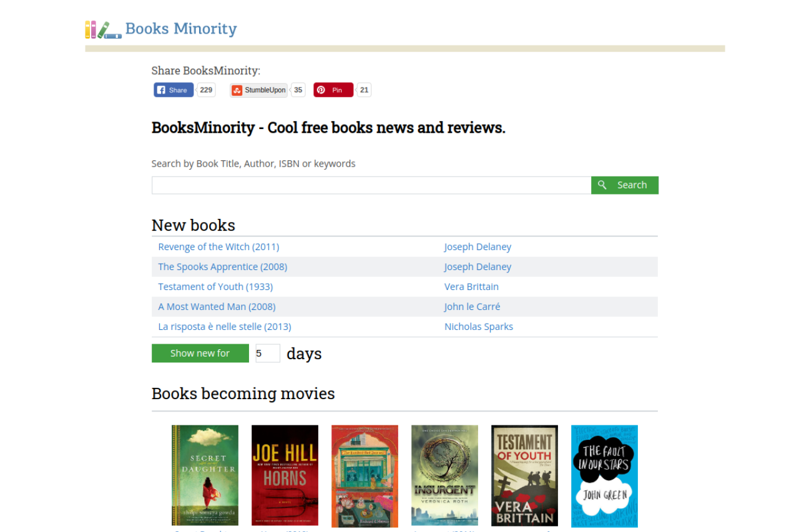Share the site on Facebook

click(x=174, y=90)
